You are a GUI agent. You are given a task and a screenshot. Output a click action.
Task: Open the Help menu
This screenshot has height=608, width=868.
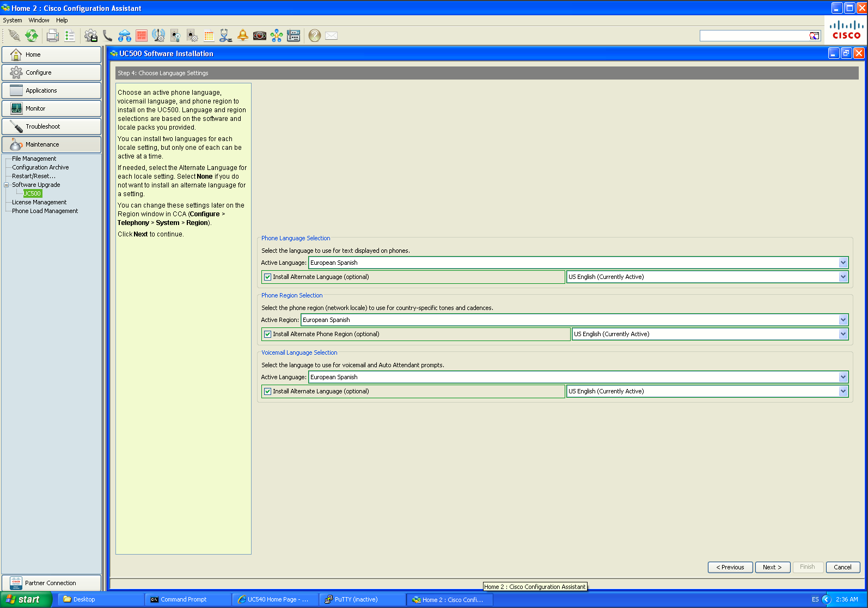coord(62,20)
